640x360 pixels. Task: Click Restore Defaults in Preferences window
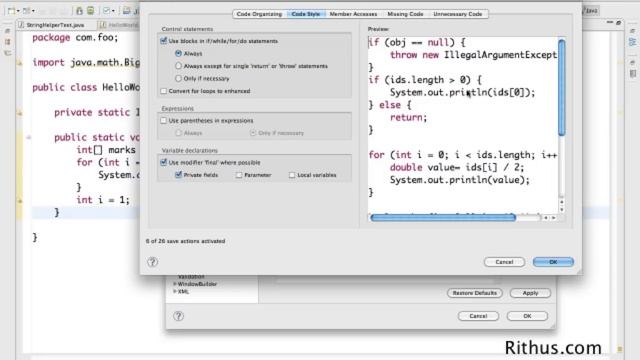coord(475,293)
